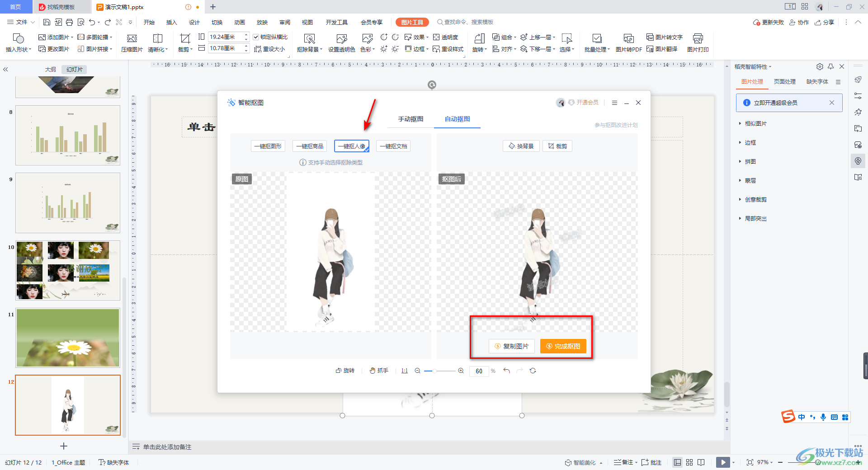Viewport: 868px width, 470px height.
Task: Start slideshow with the play button
Action: pyautogui.click(x=723, y=462)
